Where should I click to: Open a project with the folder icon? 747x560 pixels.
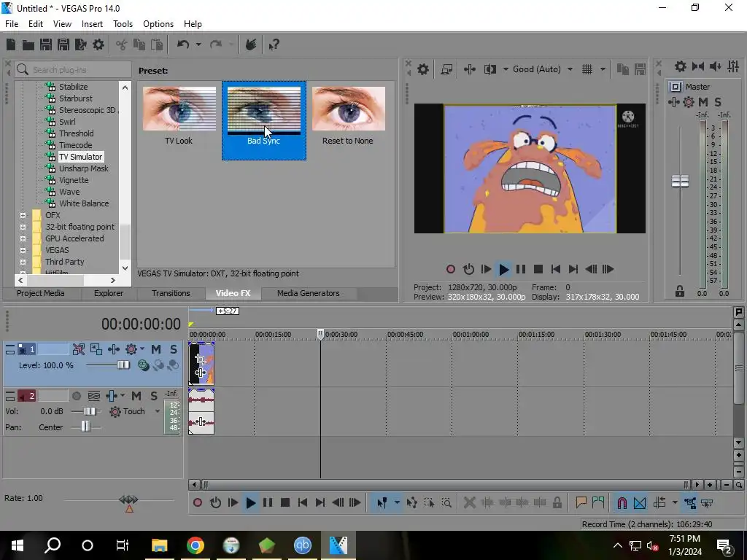pyautogui.click(x=28, y=44)
